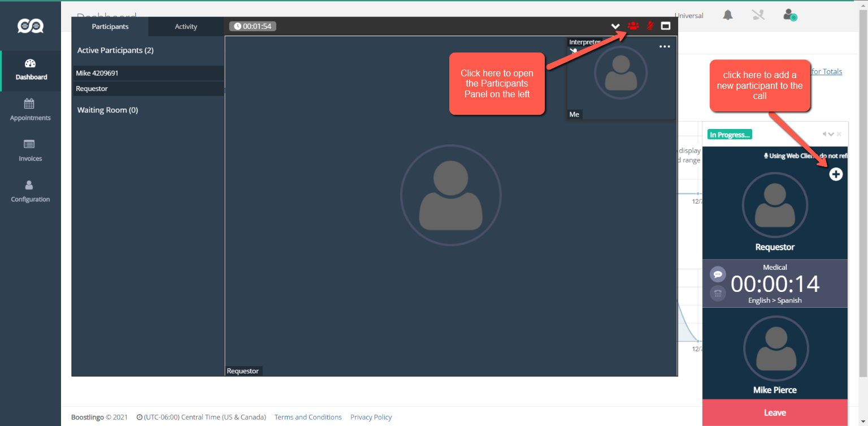Add a participant using the plus icon
The image size is (868, 426).
tap(836, 174)
